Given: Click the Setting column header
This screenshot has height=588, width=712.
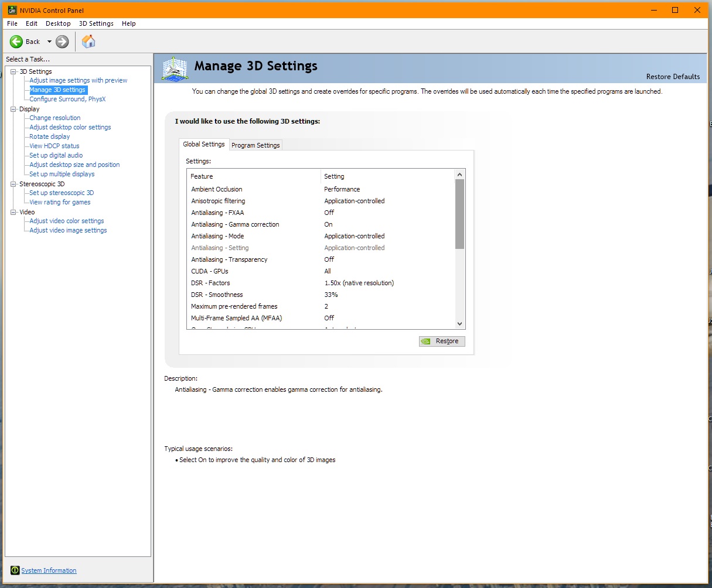Looking at the screenshot, I should click(387, 176).
